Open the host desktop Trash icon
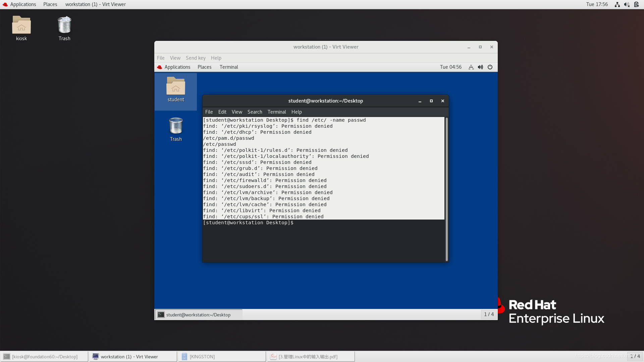Screen dimensions: 644x362 coord(64,25)
